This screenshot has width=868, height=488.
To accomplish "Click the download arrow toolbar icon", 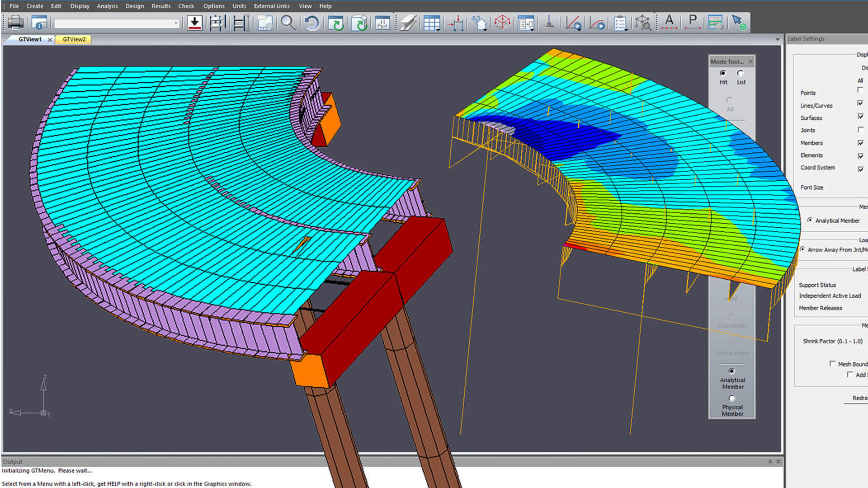I will [194, 23].
